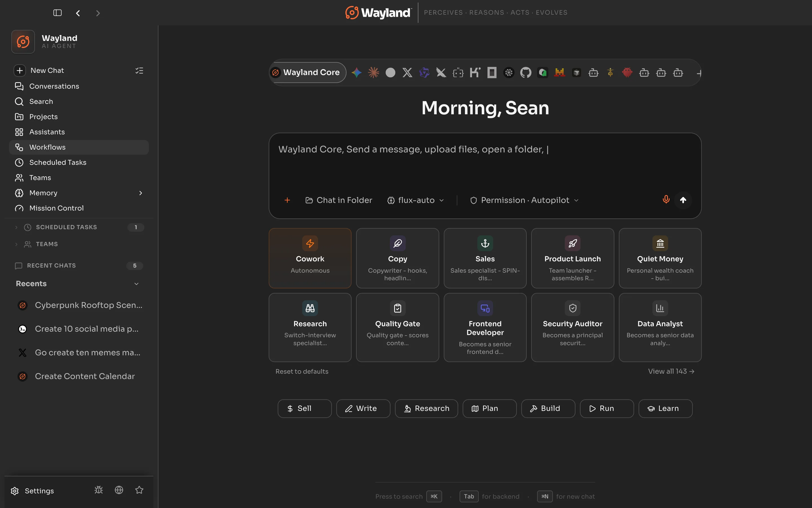This screenshot has width=812, height=508.
Task: Toggle the sidebar panel visibility
Action: (x=58, y=13)
